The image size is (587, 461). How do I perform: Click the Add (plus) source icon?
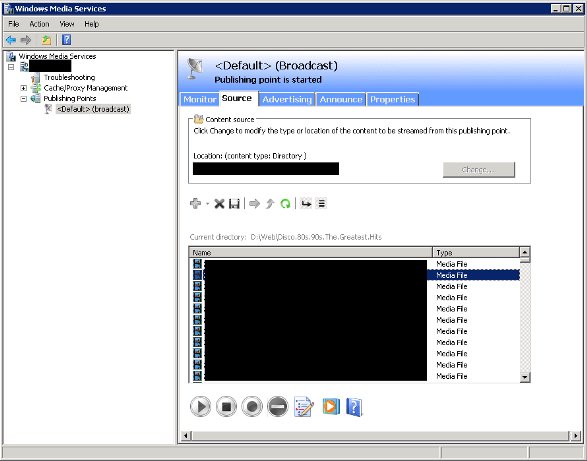[x=195, y=203]
